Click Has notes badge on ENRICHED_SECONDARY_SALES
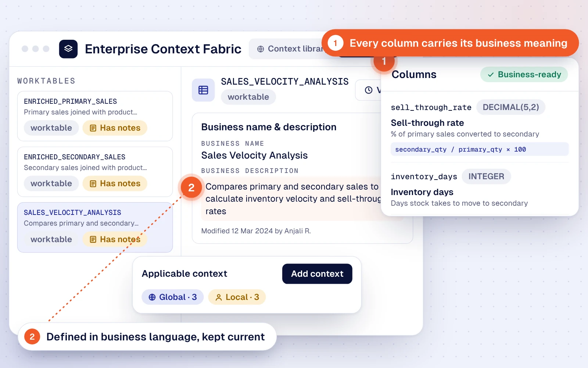The height and width of the screenshot is (368, 588). [115, 183]
